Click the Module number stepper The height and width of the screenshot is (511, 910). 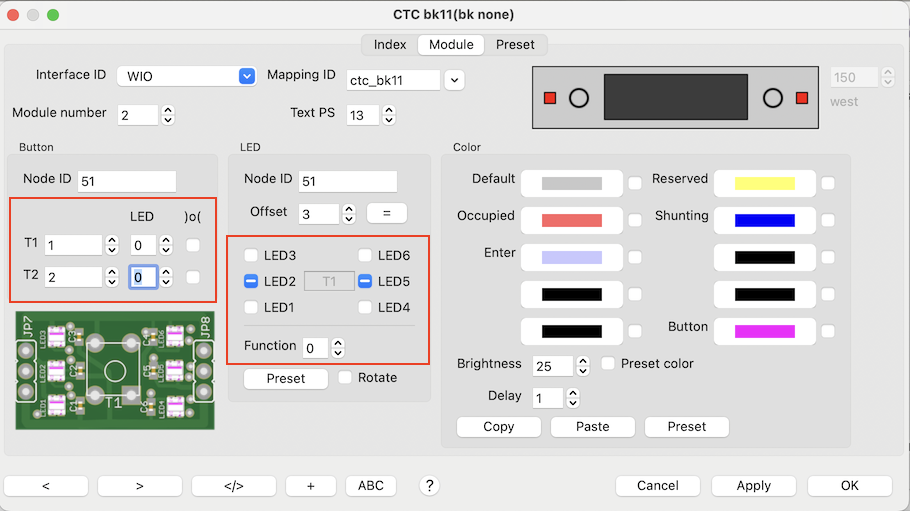click(167, 114)
